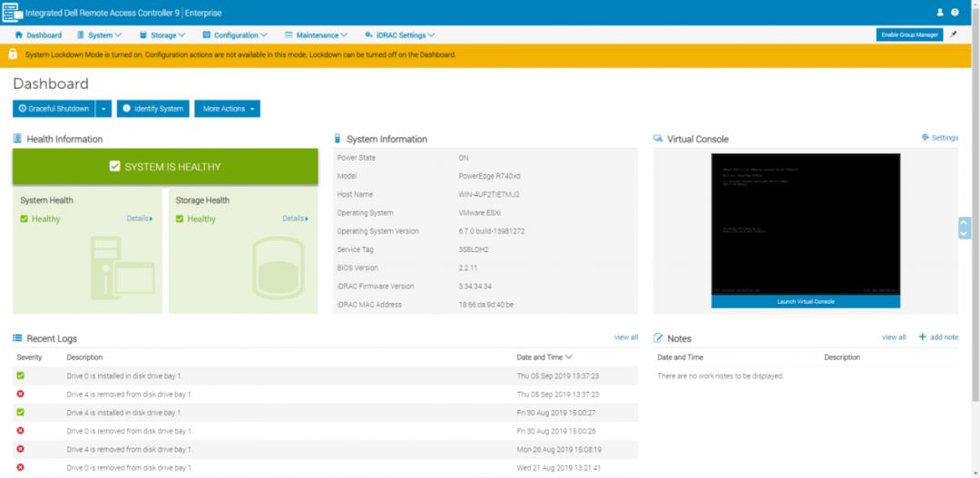
Task: Click the Virtual Console preview thumbnail
Action: click(806, 224)
